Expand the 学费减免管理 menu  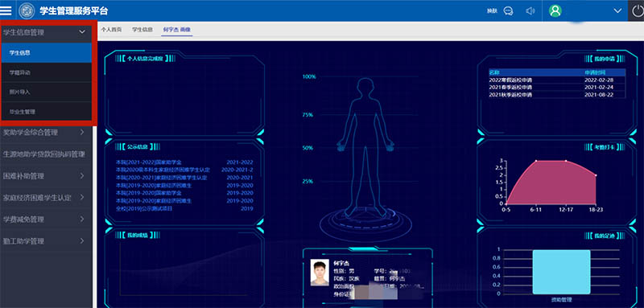pyautogui.click(x=46, y=219)
